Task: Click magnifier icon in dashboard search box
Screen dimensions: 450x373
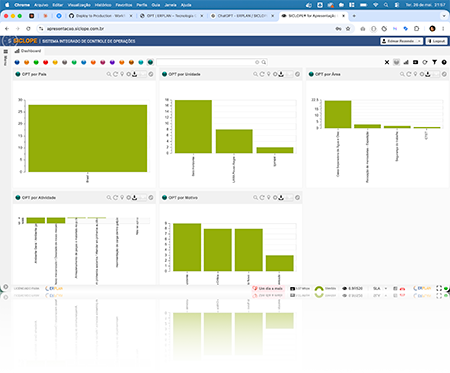Action: click(264, 62)
